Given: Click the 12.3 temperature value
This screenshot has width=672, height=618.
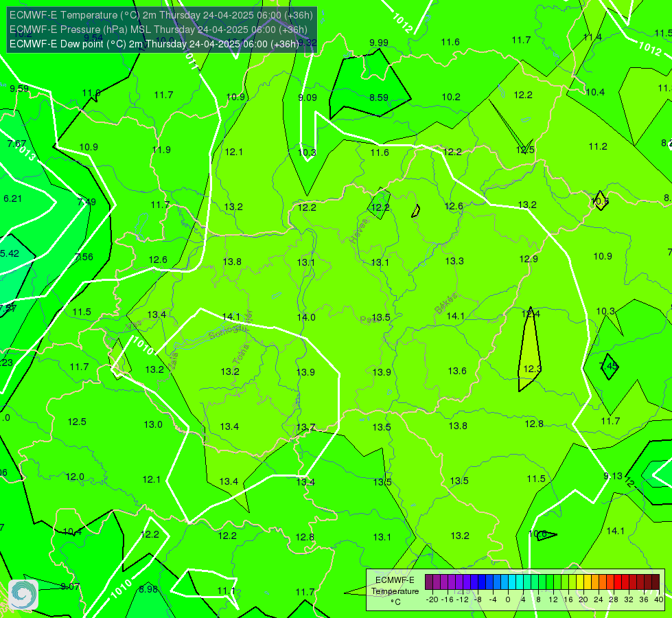Looking at the screenshot, I should [532, 369].
